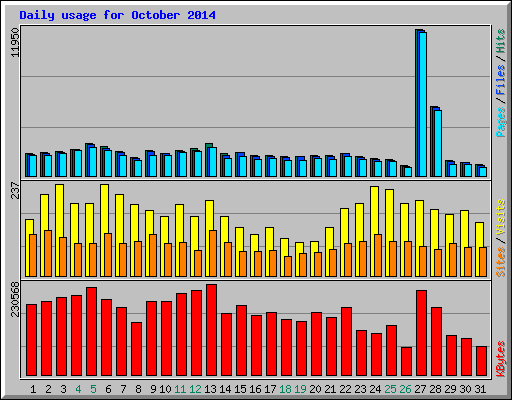This screenshot has height=400, width=512.
Task: Click the KBytes legend label
Action: (501, 359)
